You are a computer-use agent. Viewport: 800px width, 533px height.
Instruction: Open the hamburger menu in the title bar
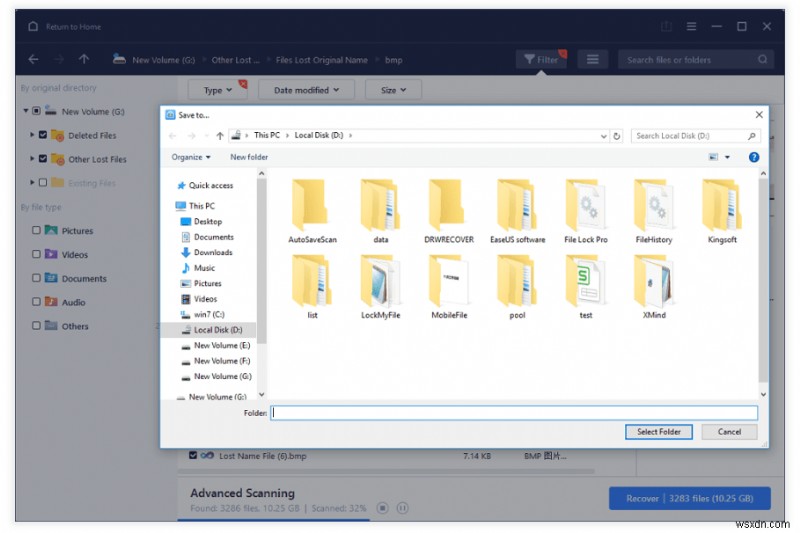(691, 26)
